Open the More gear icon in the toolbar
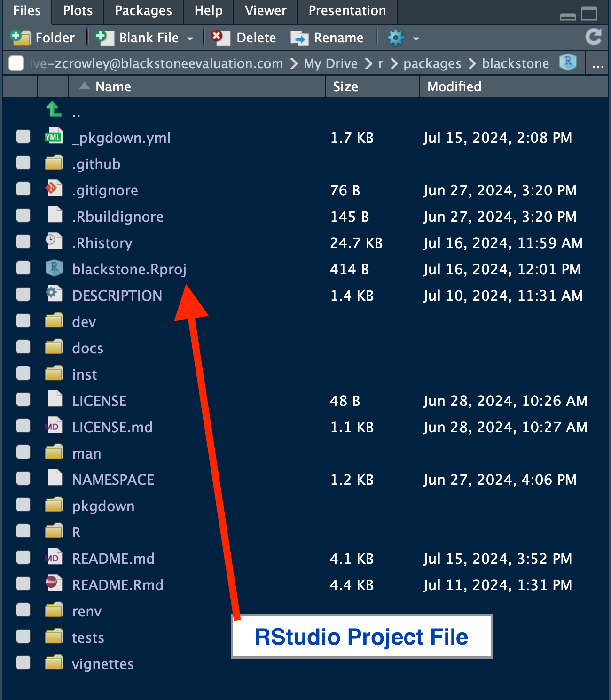Screen dimensions: 611x700 [x=396, y=38]
